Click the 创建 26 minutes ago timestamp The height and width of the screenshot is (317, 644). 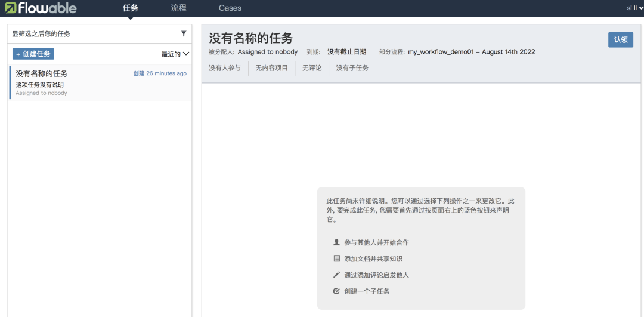pos(160,73)
